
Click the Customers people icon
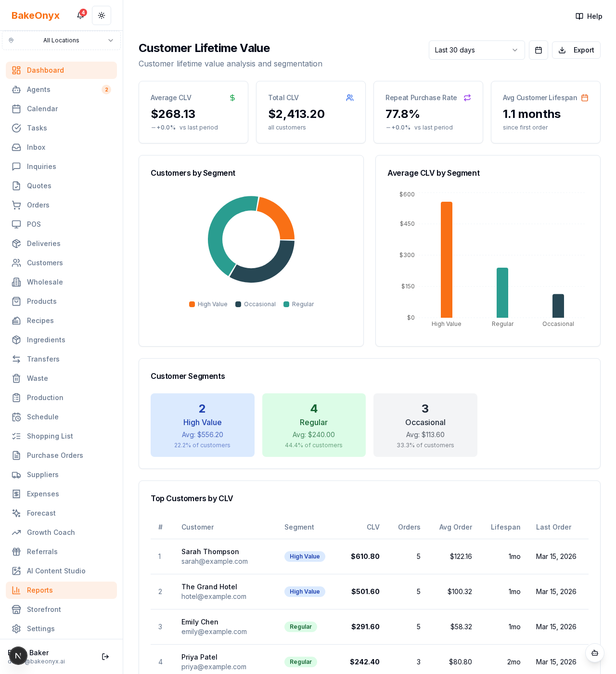(16, 263)
